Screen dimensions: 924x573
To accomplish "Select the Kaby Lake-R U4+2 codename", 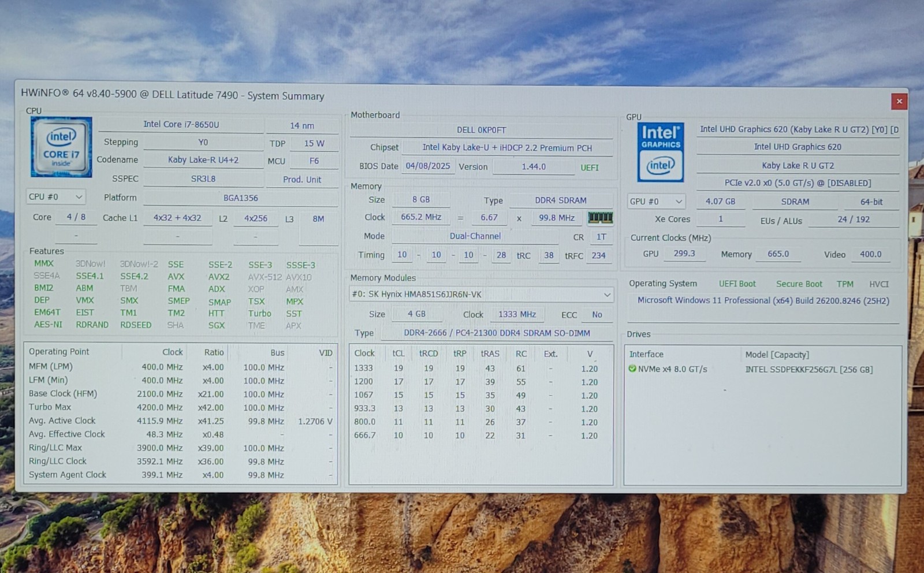I will pyautogui.click(x=203, y=160).
